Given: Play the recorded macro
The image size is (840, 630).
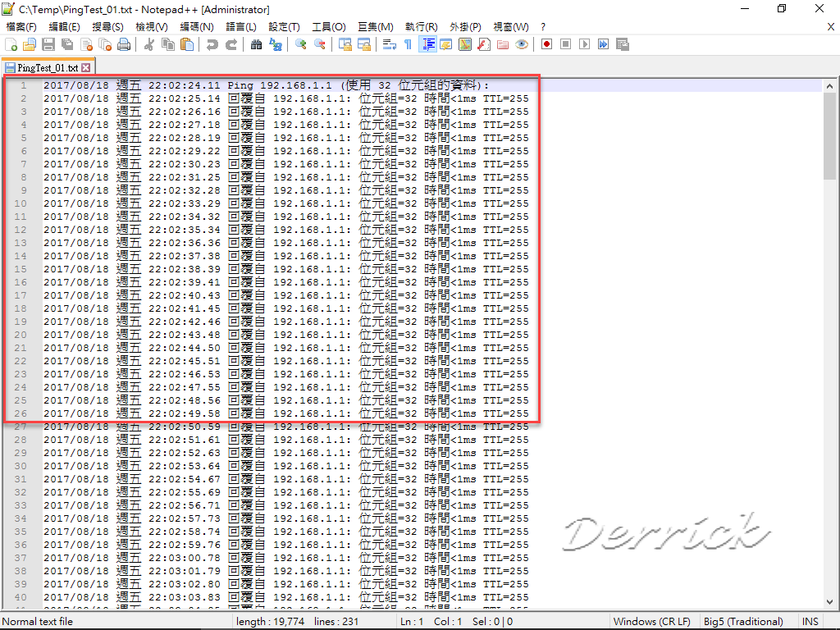Looking at the screenshot, I should [584, 44].
